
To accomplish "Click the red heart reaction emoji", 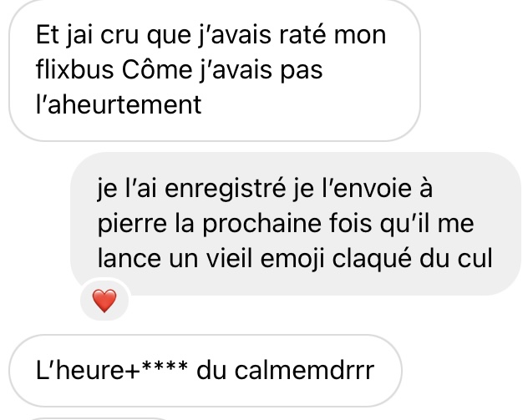I will tap(104, 301).
